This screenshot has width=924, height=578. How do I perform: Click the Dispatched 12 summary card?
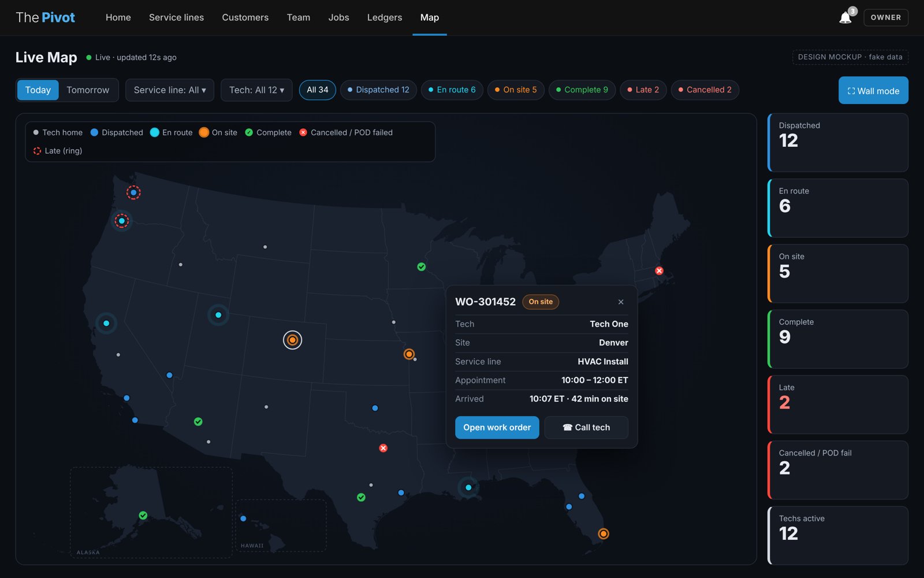point(838,142)
